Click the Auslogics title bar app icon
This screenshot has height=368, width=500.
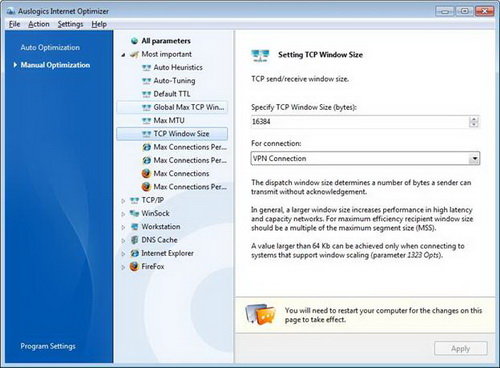click(11, 11)
